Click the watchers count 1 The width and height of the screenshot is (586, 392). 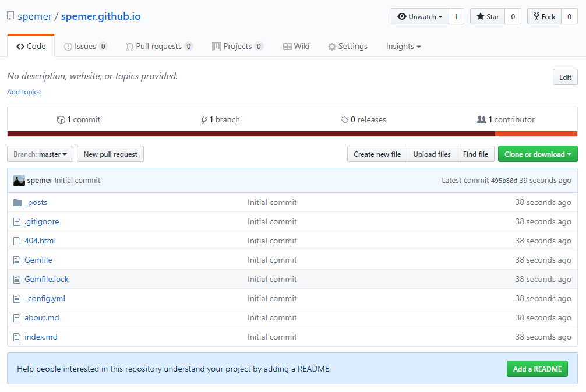[456, 16]
